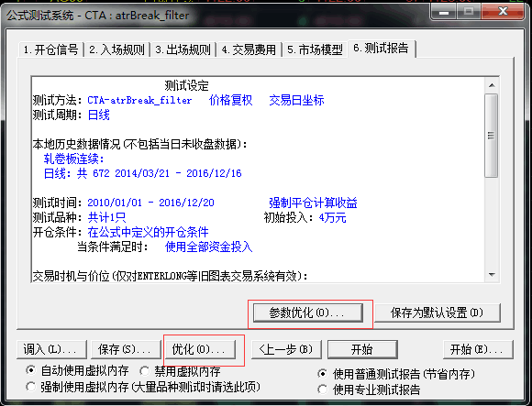Select the 6.测试报告 tab
The image size is (532, 406).
382,49
